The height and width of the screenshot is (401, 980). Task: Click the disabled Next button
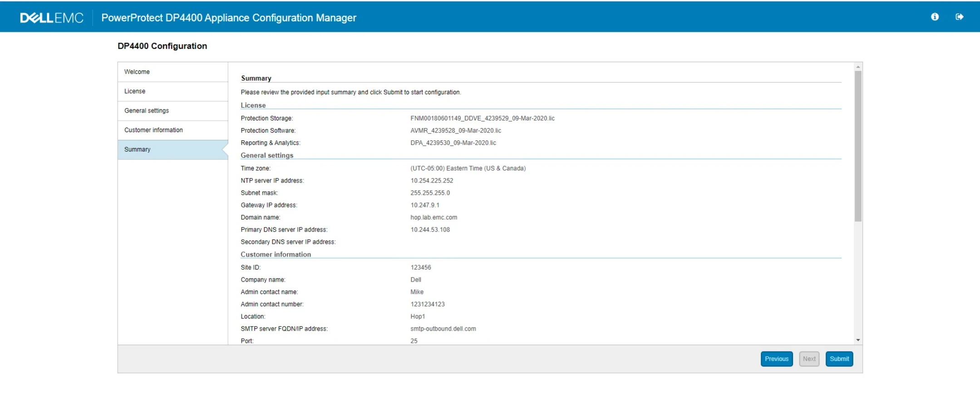coord(809,359)
